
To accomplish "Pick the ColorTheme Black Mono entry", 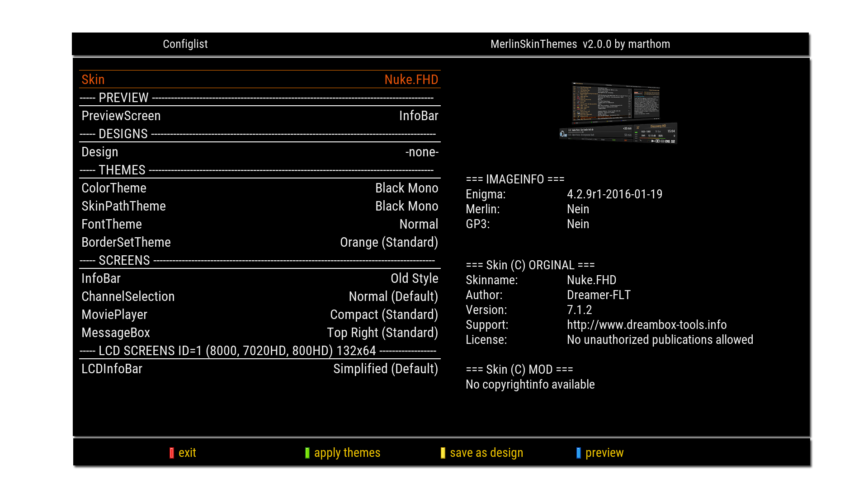I will (260, 188).
